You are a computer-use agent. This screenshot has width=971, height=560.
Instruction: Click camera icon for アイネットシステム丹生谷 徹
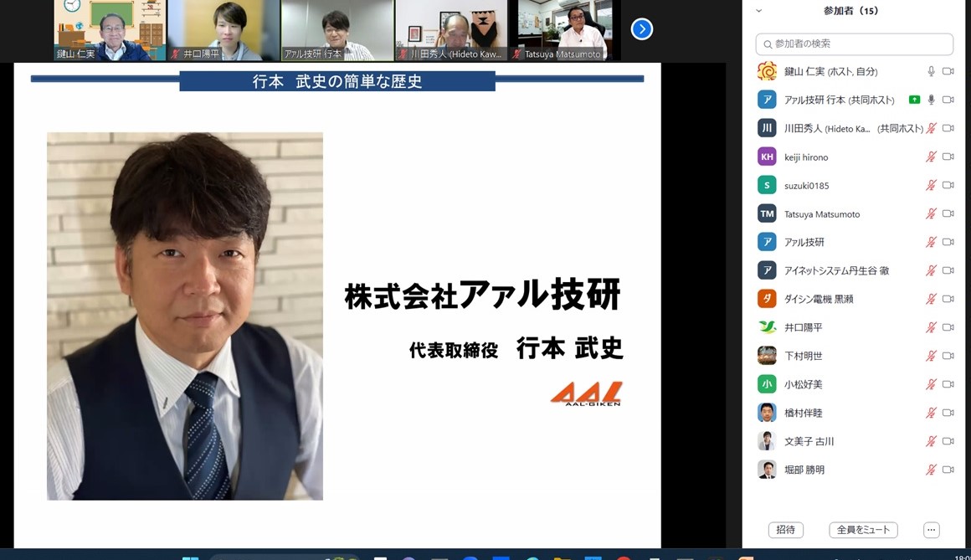948,270
